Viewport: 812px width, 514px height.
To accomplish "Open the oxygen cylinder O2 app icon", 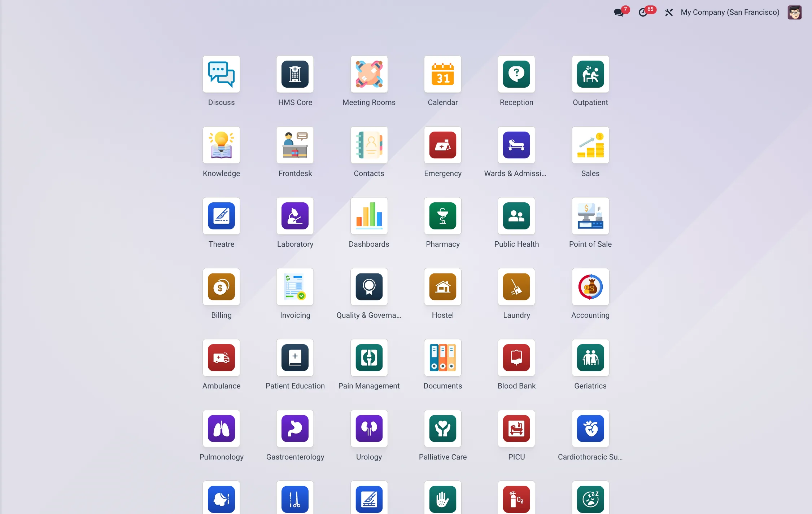I will 516,498.
